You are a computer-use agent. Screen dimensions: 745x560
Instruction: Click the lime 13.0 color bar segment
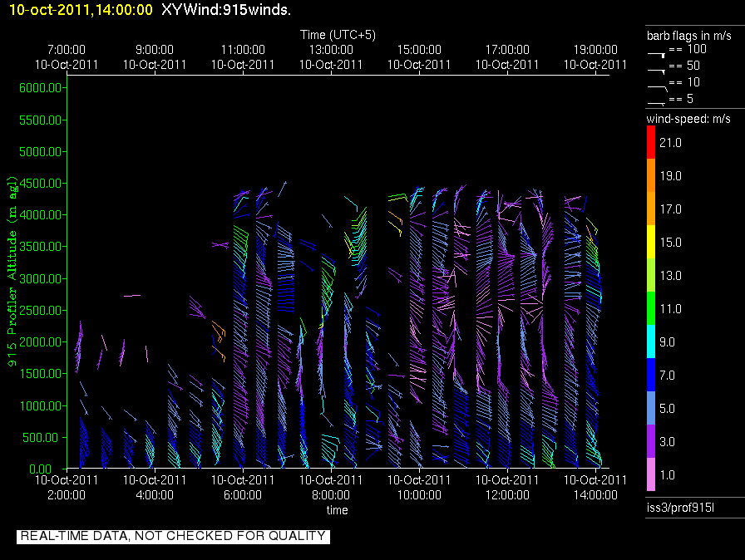651,275
